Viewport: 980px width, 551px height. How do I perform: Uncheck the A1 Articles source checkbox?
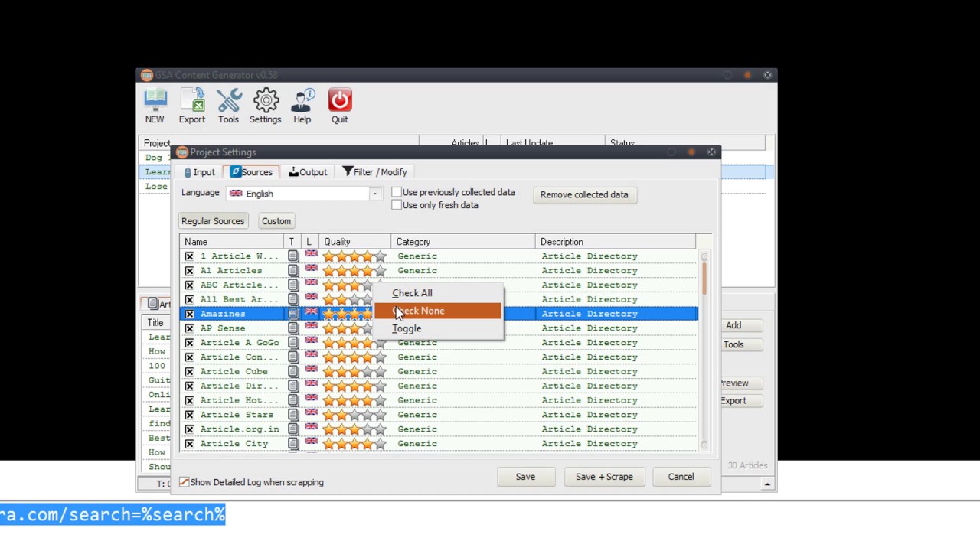(x=189, y=271)
